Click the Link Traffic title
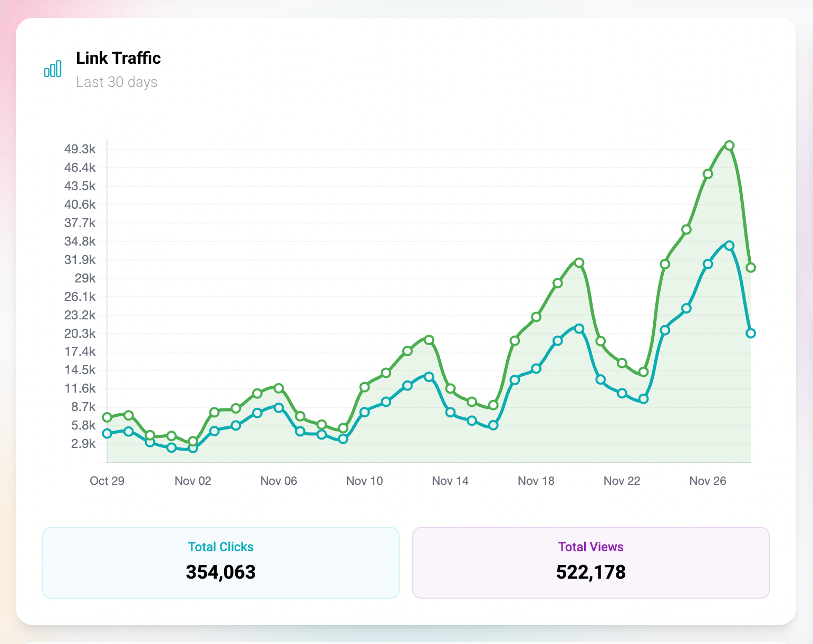 point(118,58)
